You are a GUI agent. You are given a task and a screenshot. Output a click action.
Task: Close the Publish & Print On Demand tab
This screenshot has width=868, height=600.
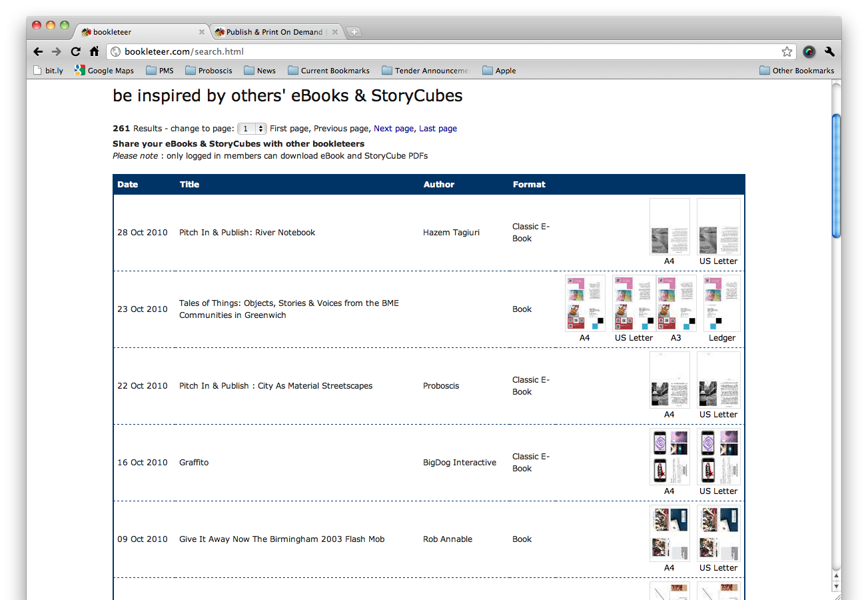335,32
